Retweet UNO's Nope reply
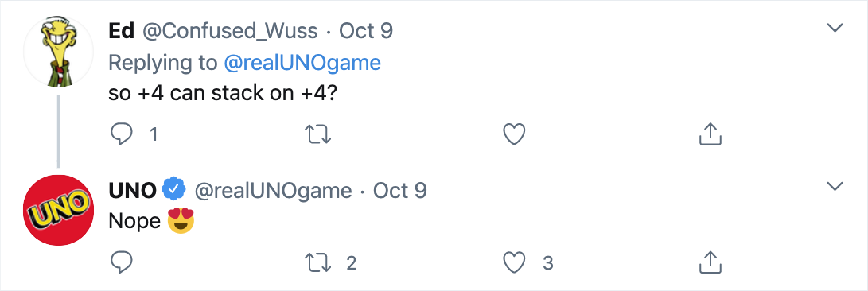This screenshot has height=291, width=868. tap(319, 262)
